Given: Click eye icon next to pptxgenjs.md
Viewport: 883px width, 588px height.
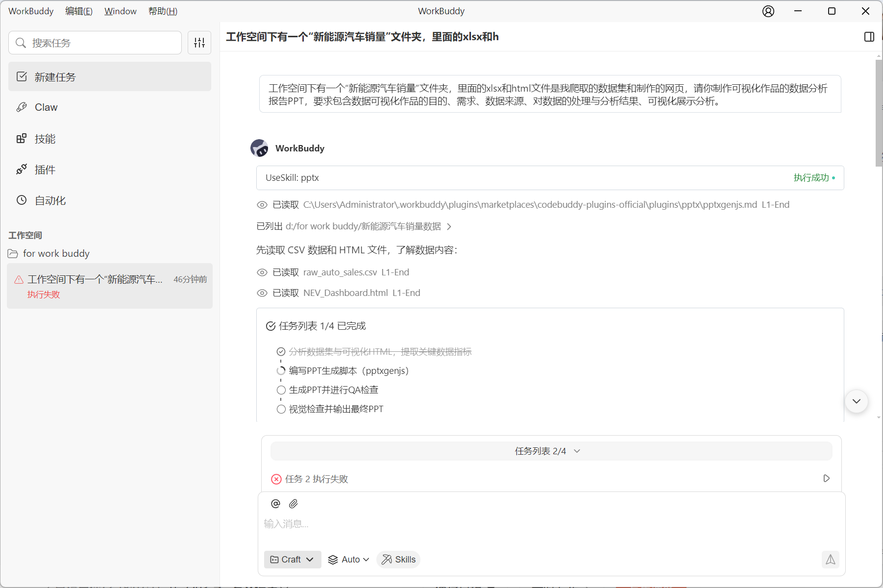Looking at the screenshot, I should point(262,205).
